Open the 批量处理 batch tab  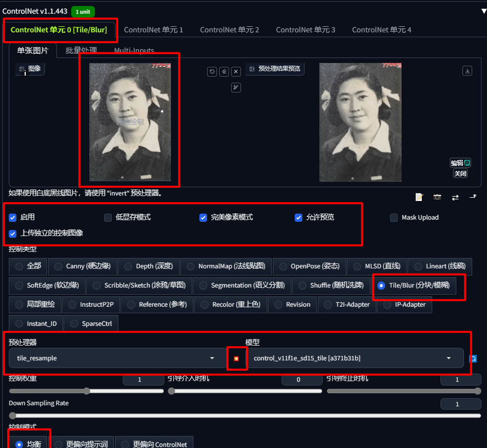[x=81, y=50]
